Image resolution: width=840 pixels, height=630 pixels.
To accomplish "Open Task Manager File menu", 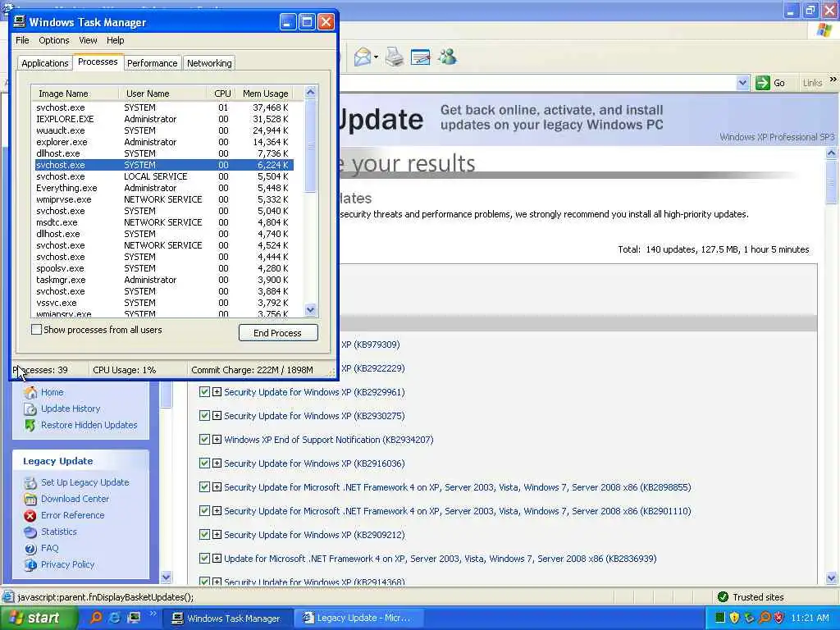I will (22, 40).
